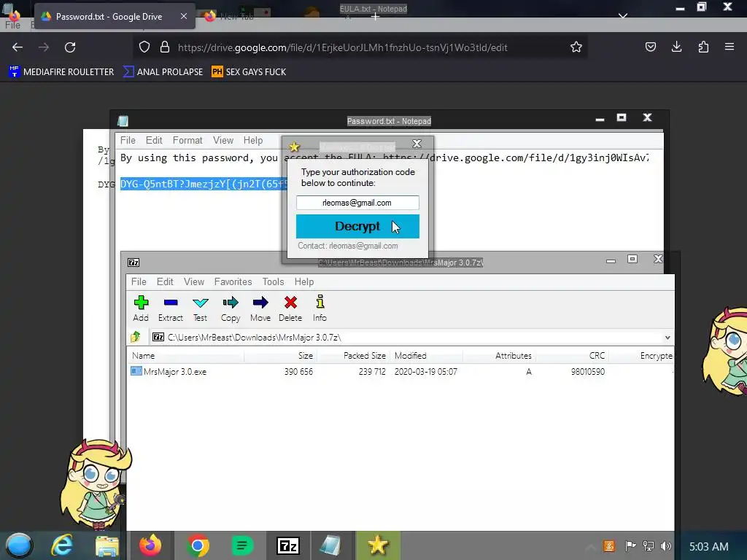Open Firefox hamburger application menu
This screenshot has height=560, width=747.
pyautogui.click(x=729, y=47)
